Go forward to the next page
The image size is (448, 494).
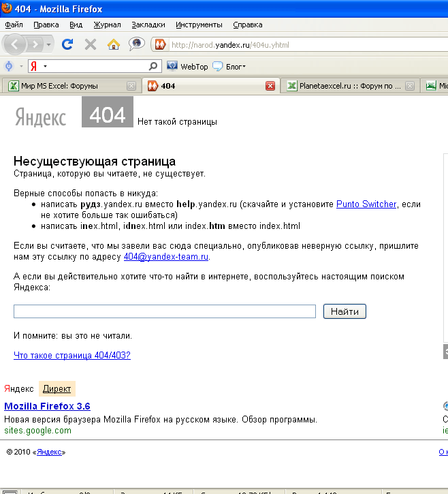[x=35, y=44]
